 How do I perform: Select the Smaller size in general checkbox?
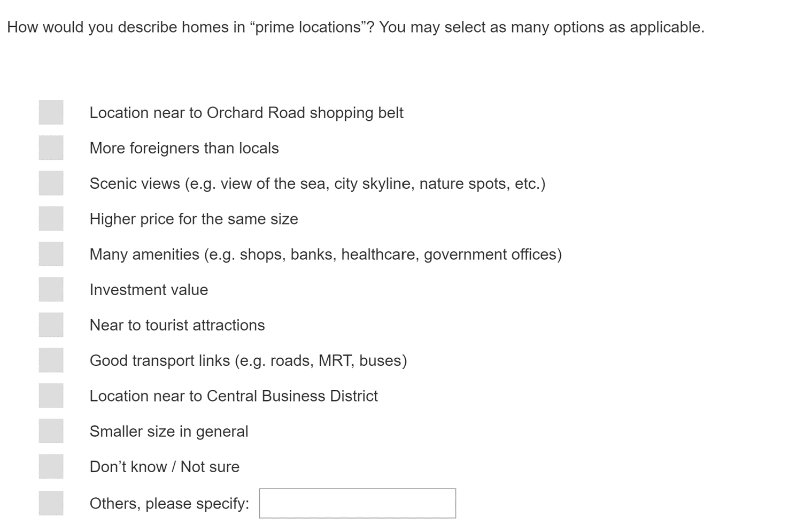51,431
